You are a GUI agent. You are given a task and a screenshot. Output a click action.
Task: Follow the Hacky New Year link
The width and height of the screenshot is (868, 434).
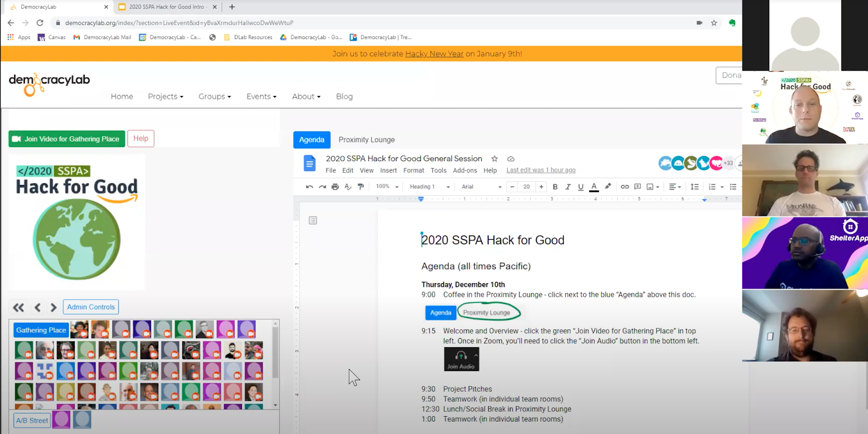434,54
